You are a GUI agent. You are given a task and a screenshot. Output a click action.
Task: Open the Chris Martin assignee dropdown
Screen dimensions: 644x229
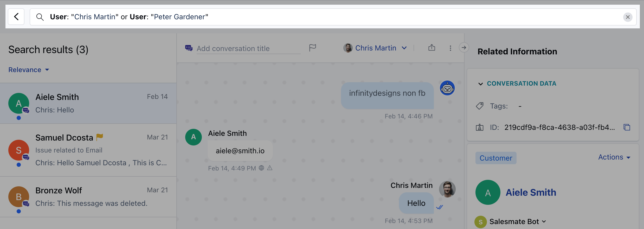375,48
